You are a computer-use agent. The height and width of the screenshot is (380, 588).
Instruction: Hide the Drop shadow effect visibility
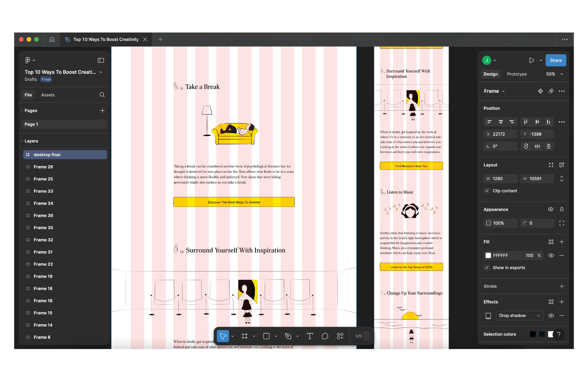[x=551, y=315]
